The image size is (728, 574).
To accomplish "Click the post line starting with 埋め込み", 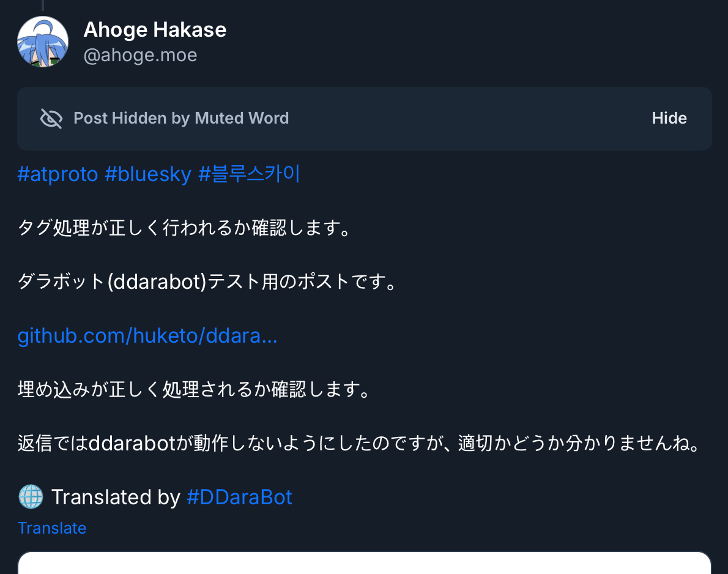I will (x=194, y=390).
